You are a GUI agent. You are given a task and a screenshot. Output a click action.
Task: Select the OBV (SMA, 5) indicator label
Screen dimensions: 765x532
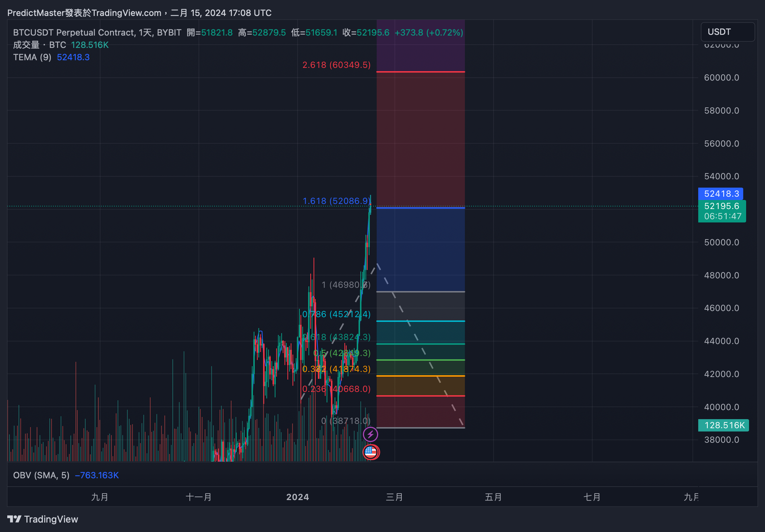(41, 475)
